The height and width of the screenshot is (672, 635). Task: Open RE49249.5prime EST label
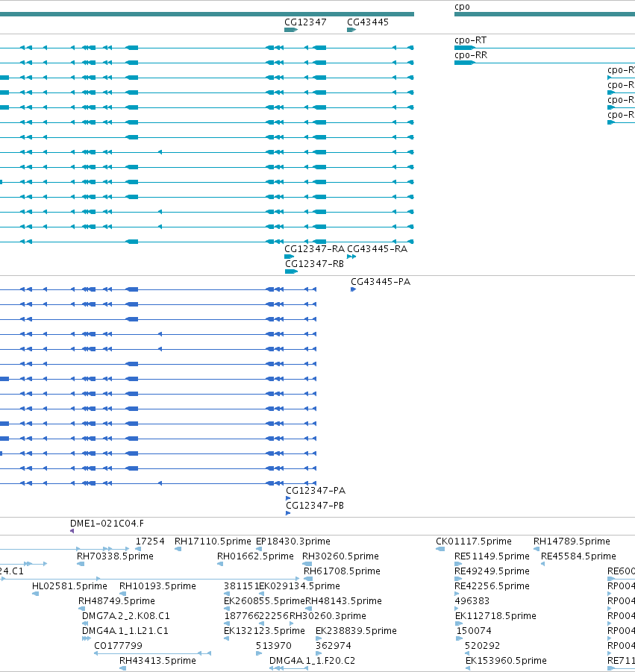pos(492,571)
